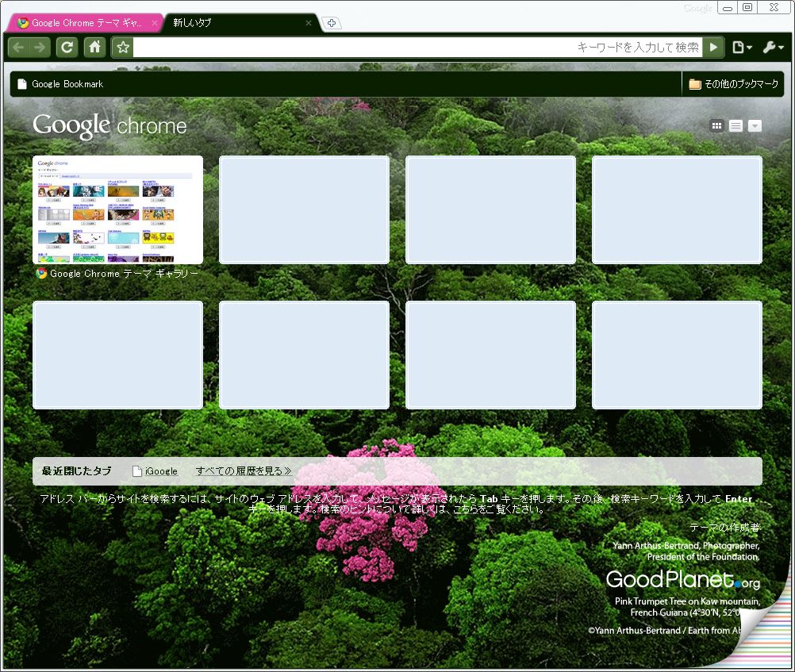The width and height of the screenshot is (795, 672).
Task: Go to the Home page icon
Action: click(x=94, y=48)
